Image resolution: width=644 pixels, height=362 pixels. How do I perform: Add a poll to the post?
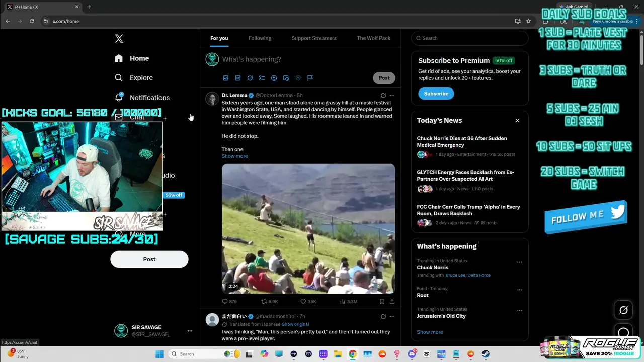pos(262,78)
